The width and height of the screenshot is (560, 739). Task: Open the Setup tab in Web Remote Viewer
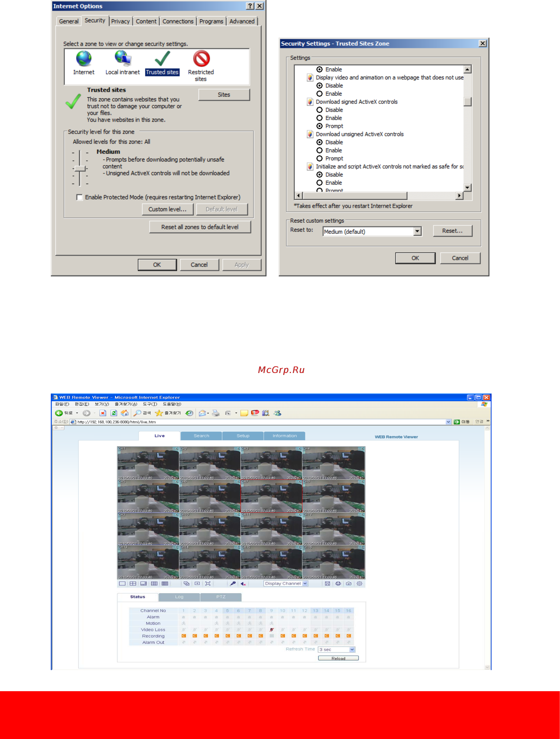pos(243,436)
